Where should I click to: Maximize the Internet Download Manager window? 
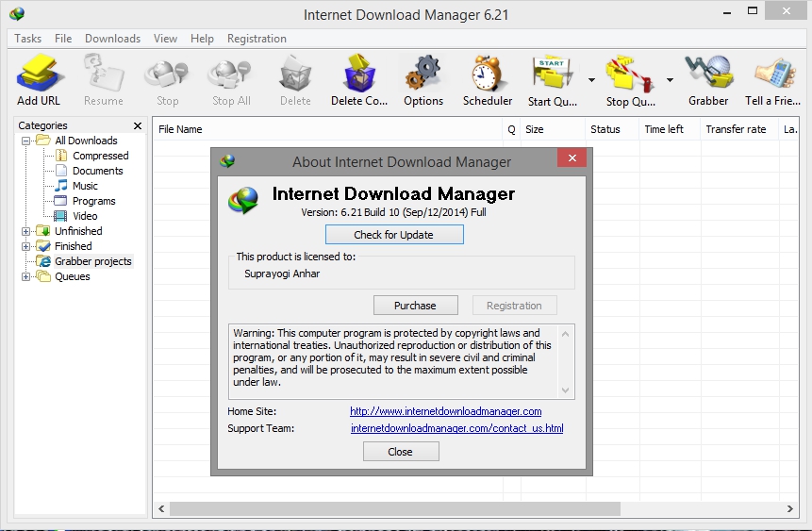[x=753, y=11]
